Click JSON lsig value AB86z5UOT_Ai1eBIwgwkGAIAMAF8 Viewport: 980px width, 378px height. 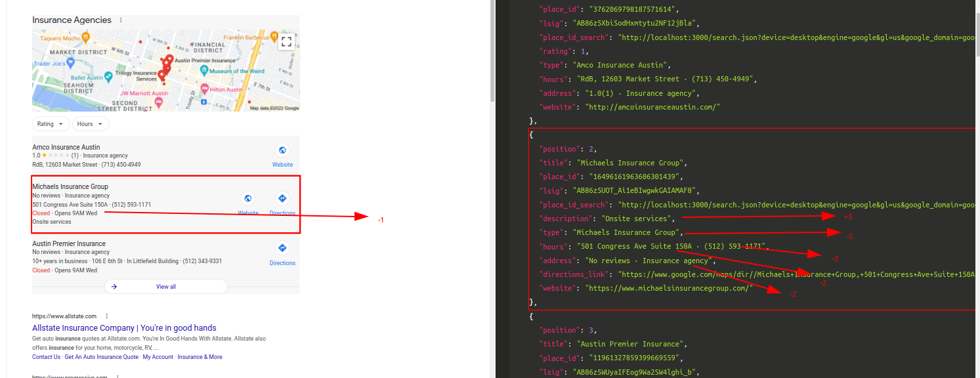(x=635, y=191)
